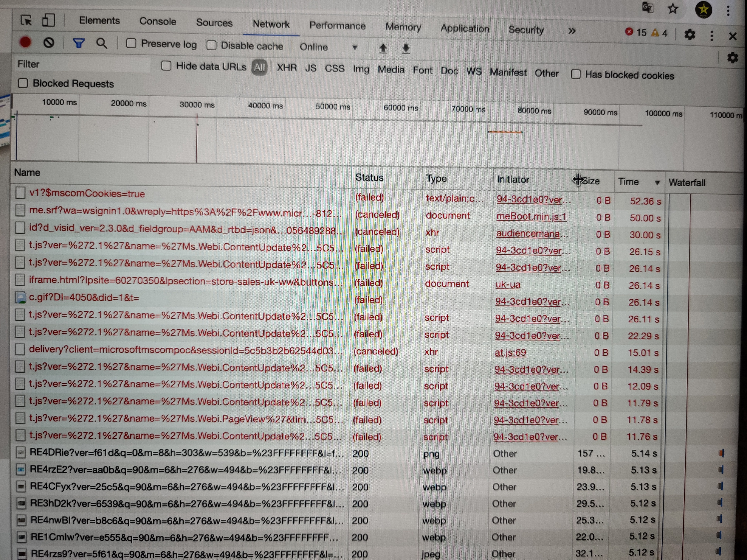Open network search magnifier
This screenshot has width=747, height=560.
[x=102, y=43]
